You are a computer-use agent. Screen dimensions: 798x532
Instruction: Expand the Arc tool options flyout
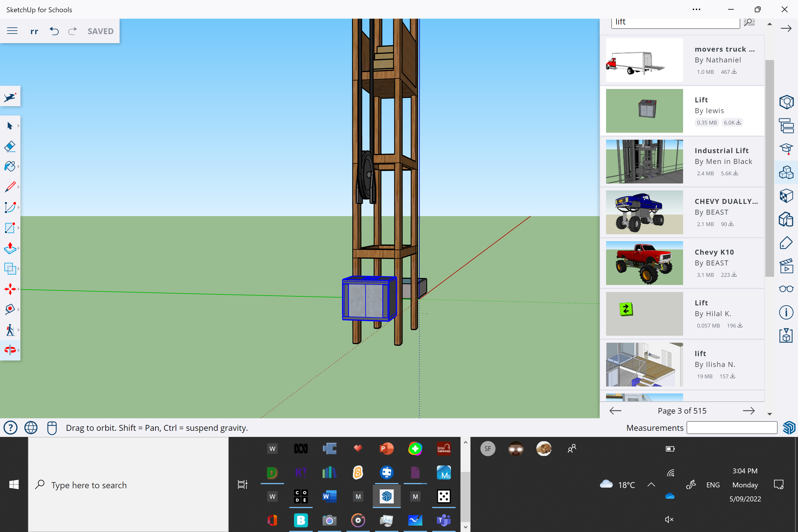pos(18,207)
